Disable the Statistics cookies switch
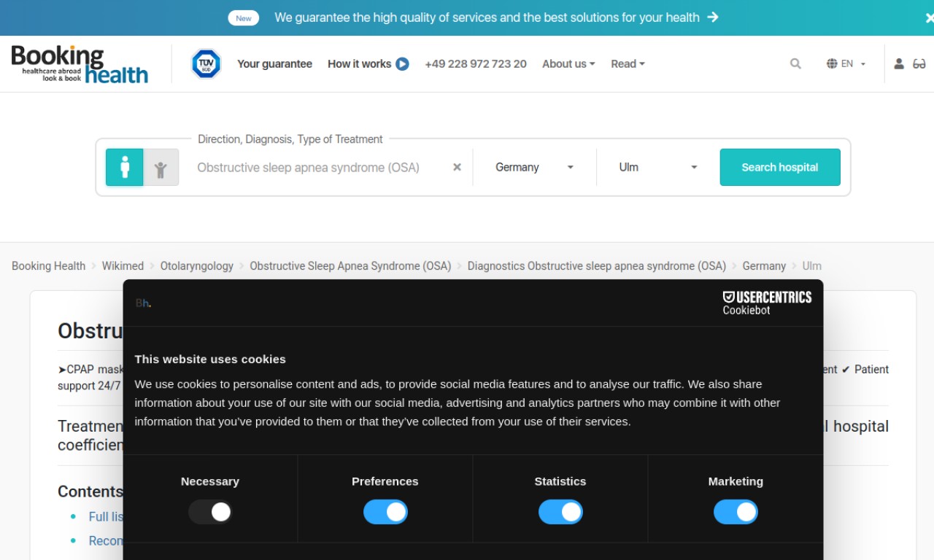 (x=560, y=512)
